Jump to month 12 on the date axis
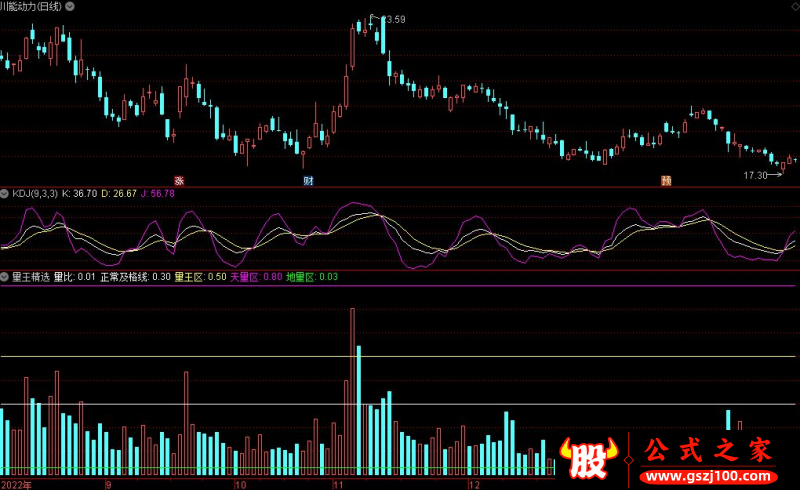 [474, 484]
